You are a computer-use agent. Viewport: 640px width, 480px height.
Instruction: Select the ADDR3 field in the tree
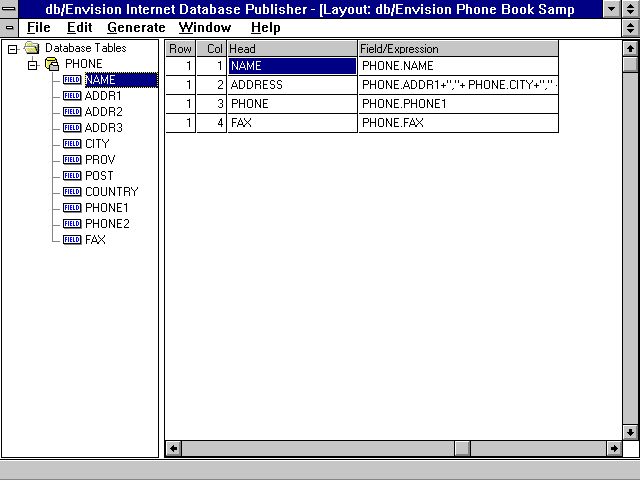tap(104, 128)
